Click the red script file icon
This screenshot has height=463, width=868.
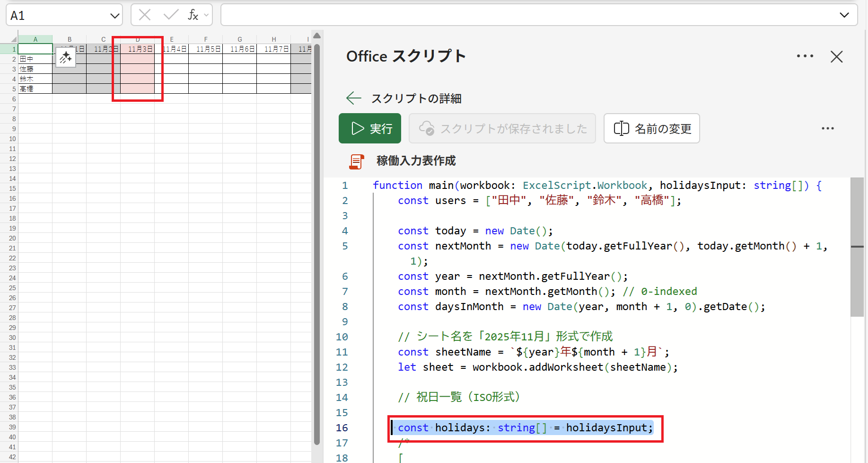[x=357, y=161]
